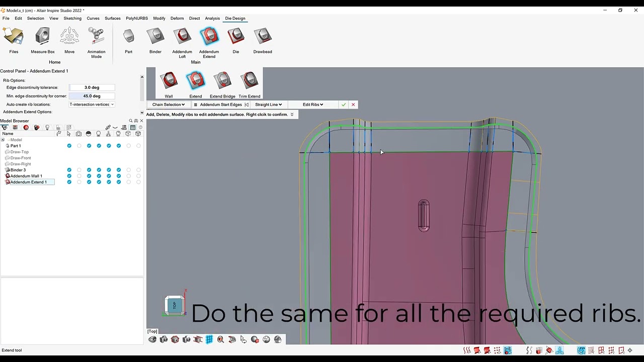Toggle the blue grid display icon
The height and width of the screenshot is (362, 644).
[209, 340]
